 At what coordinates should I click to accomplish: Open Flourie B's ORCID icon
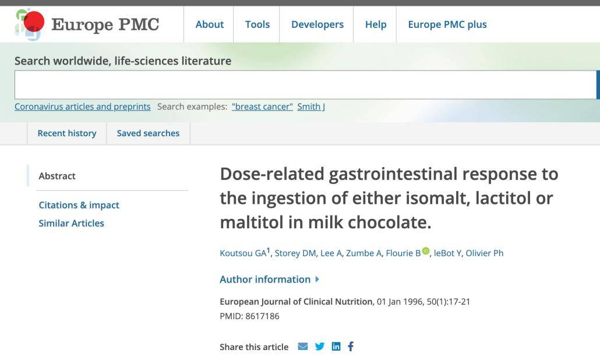point(426,252)
